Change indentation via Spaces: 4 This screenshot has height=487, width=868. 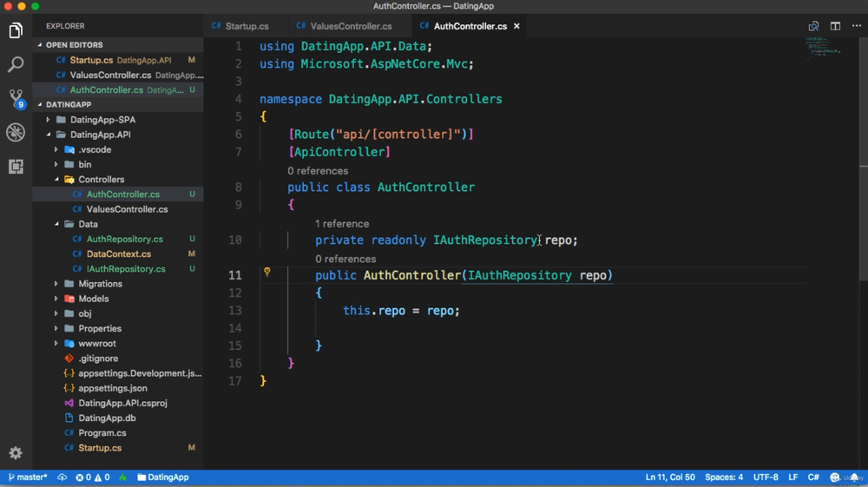coord(724,477)
